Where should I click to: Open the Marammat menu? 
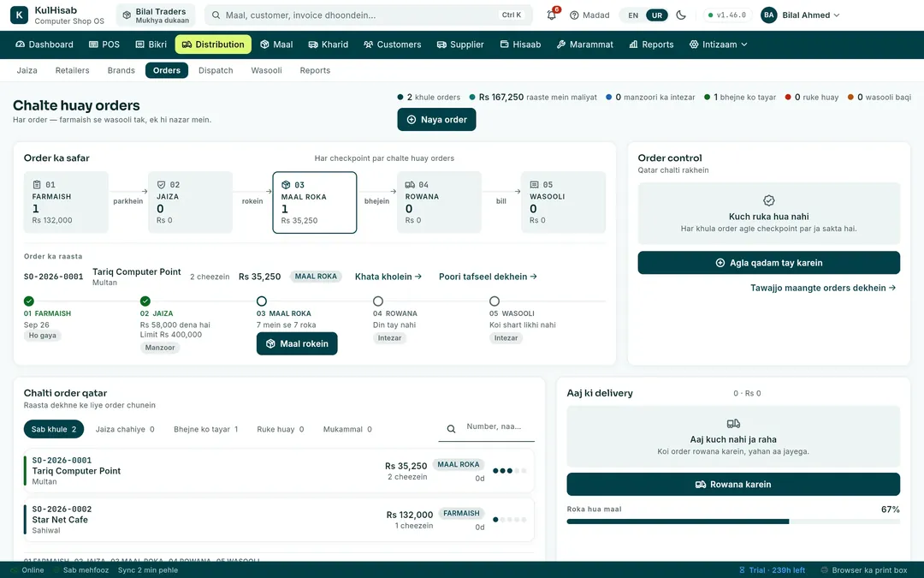tap(584, 45)
